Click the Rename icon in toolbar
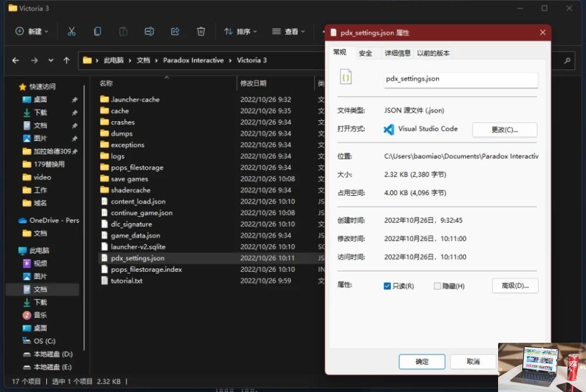This screenshot has width=586, height=392. 149,32
